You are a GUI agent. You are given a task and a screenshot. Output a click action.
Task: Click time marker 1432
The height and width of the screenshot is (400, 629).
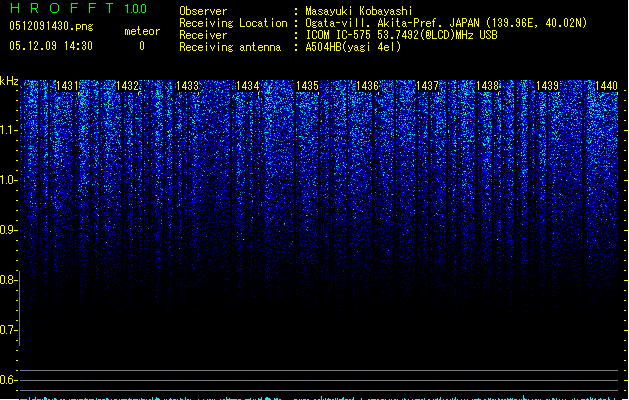(x=127, y=86)
